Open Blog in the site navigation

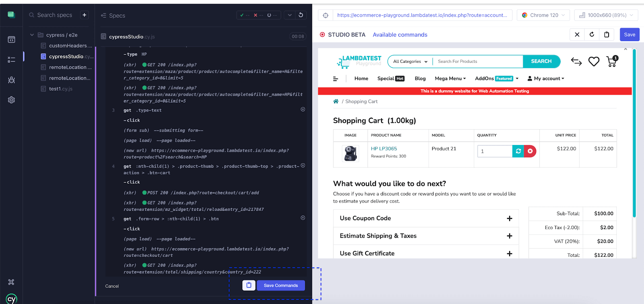(420, 79)
